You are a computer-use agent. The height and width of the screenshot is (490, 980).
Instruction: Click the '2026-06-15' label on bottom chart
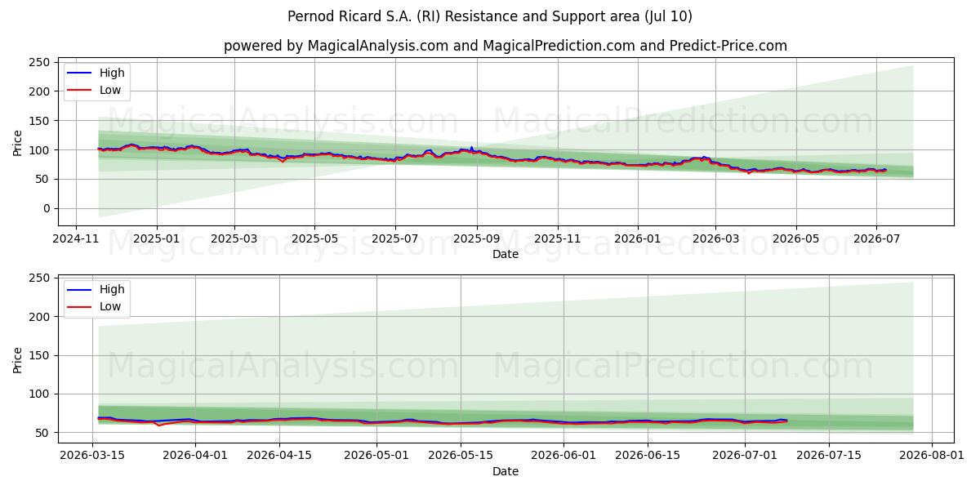[x=648, y=456]
